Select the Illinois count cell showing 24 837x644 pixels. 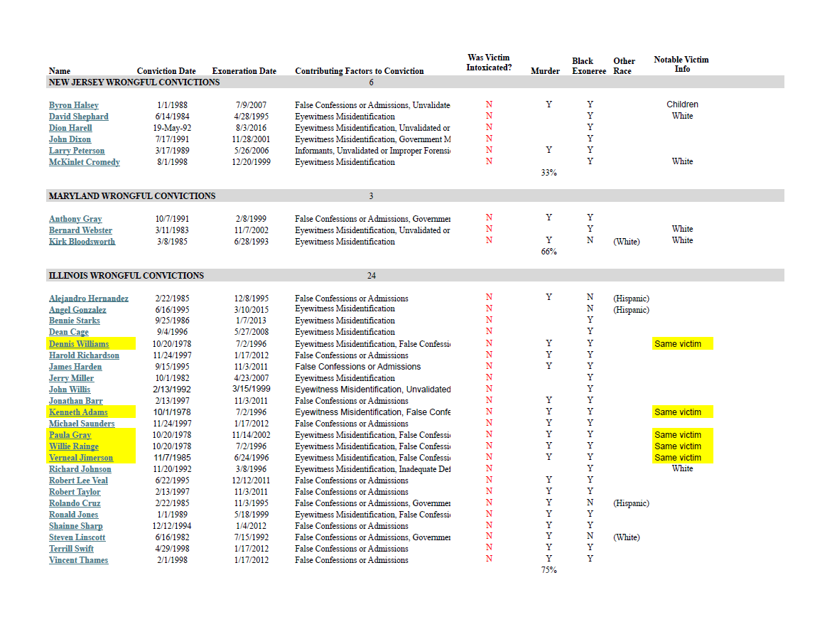pyautogui.click(x=372, y=276)
